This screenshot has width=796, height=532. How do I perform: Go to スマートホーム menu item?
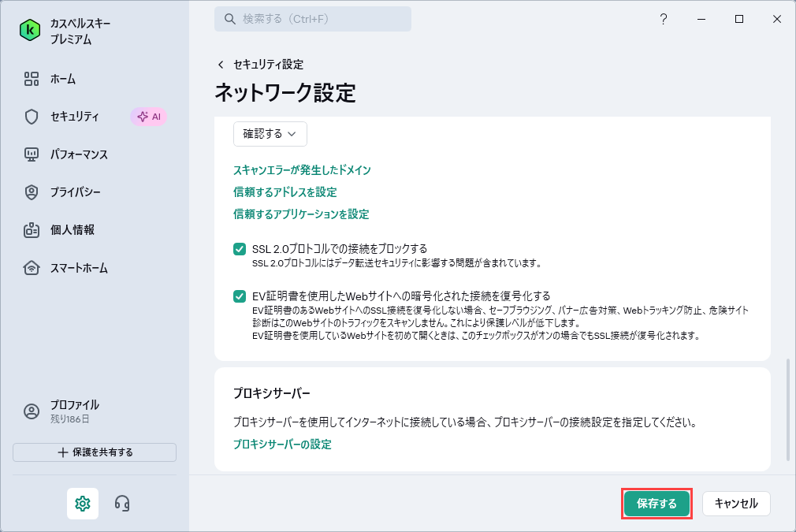point(79,268)
